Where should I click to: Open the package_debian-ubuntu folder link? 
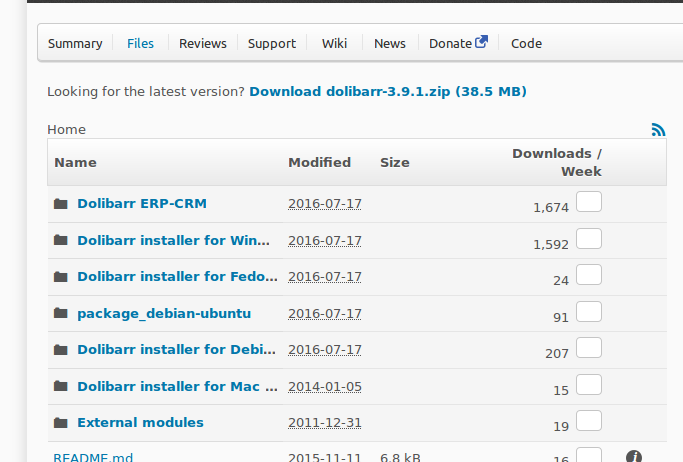(164, 314)
